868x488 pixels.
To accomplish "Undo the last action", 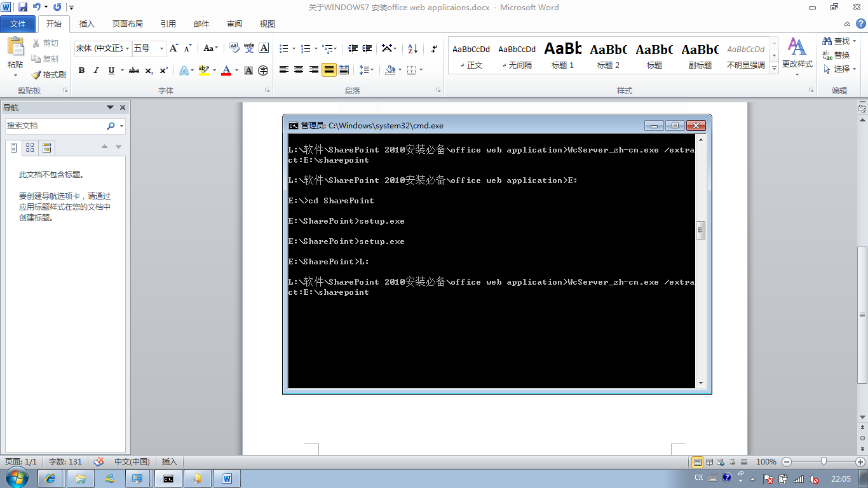I will 37,7.
